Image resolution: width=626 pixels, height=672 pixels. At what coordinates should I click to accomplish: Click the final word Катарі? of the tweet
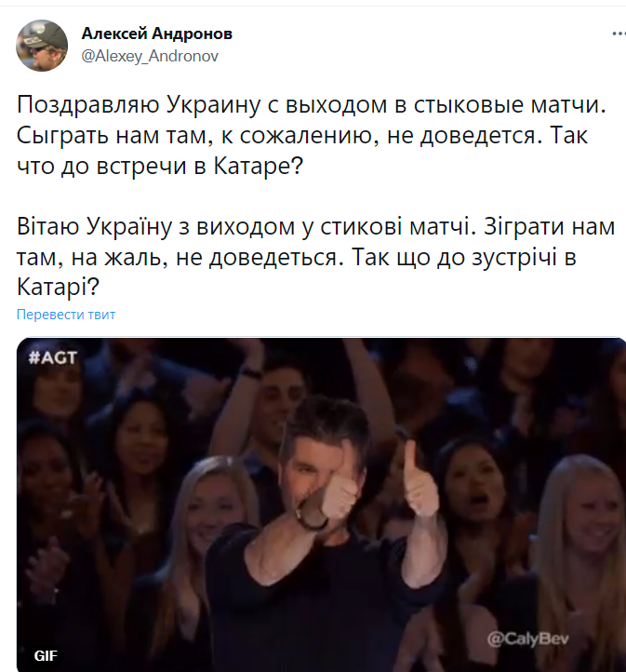point(59,287)
